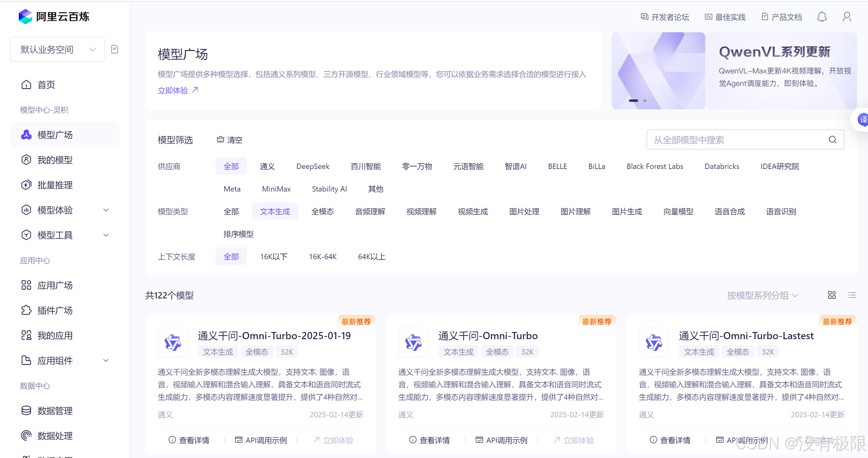Screen dimensions: 868x458
Task: Click the second banner carousel dot
Action: pos(645,101)
